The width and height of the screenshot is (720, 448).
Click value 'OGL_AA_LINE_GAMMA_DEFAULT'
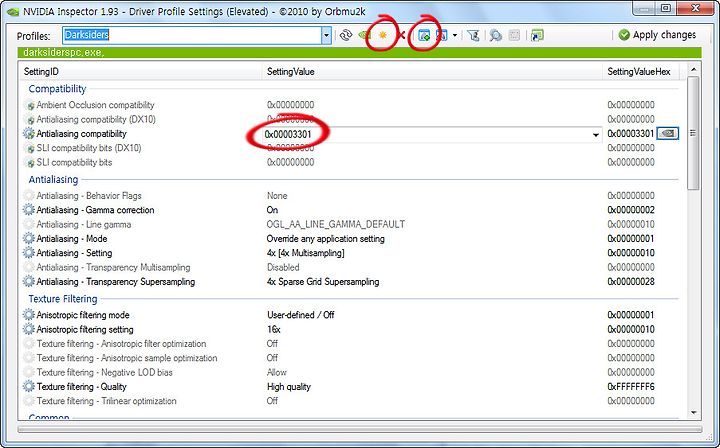pos(336,224)
